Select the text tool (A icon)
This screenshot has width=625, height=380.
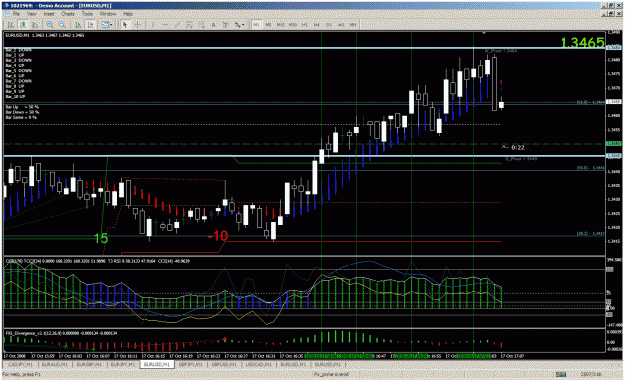pyautogui.click(x=214, y=25)
